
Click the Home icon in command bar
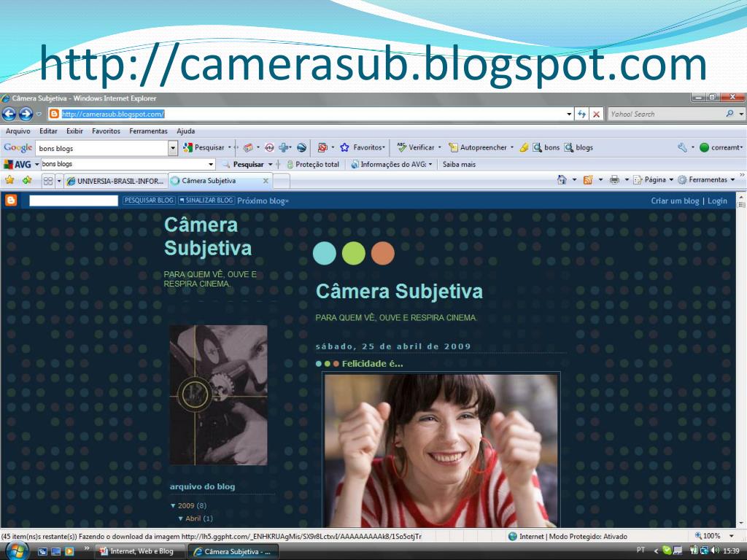click(x=562, y=179)
